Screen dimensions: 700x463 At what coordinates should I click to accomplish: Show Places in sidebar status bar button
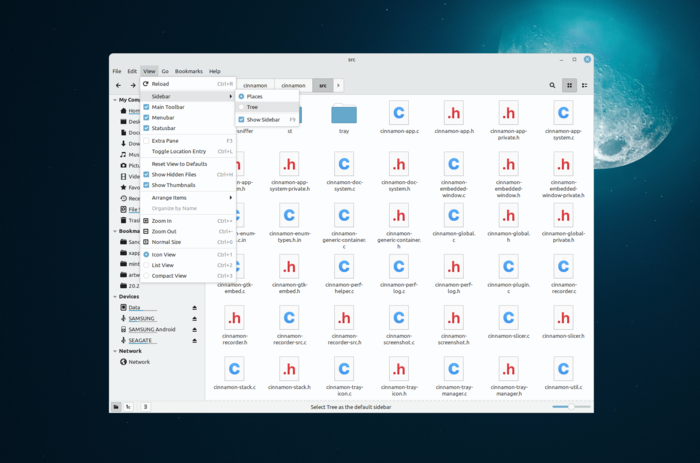[116, 407]
